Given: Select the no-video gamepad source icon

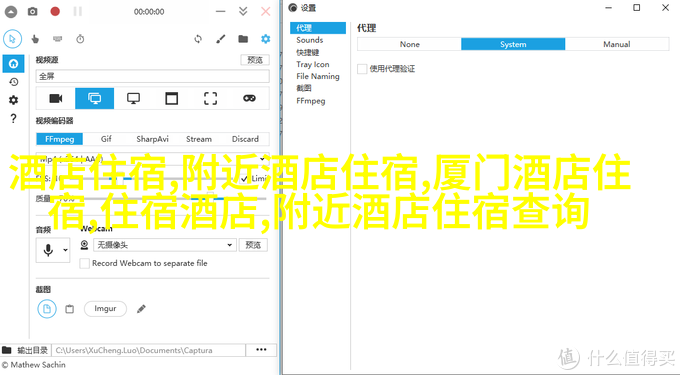Looking at the screenshot, I should 249,98.
